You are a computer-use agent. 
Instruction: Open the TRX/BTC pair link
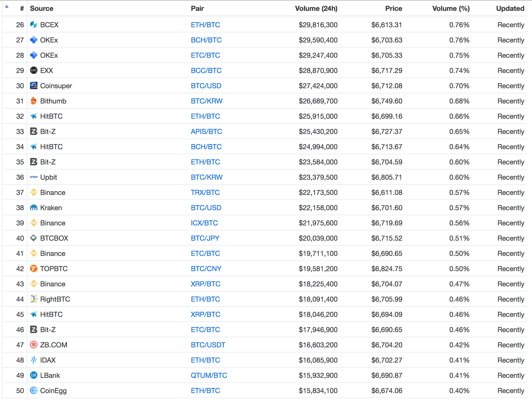(x=205, y=193)
